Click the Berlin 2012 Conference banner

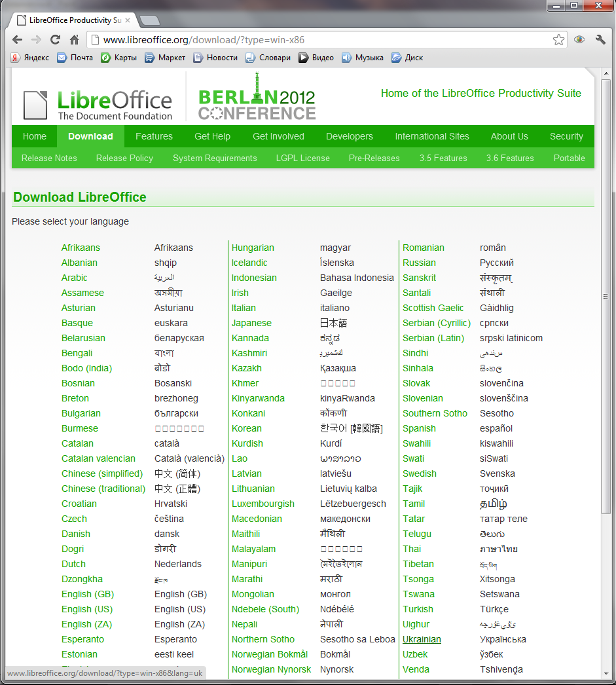[257, 97]
